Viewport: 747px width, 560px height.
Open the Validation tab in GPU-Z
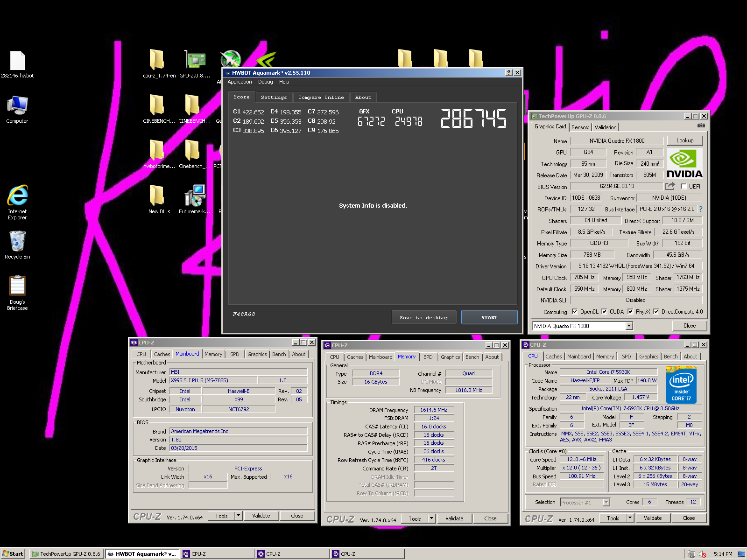(606, 127)
